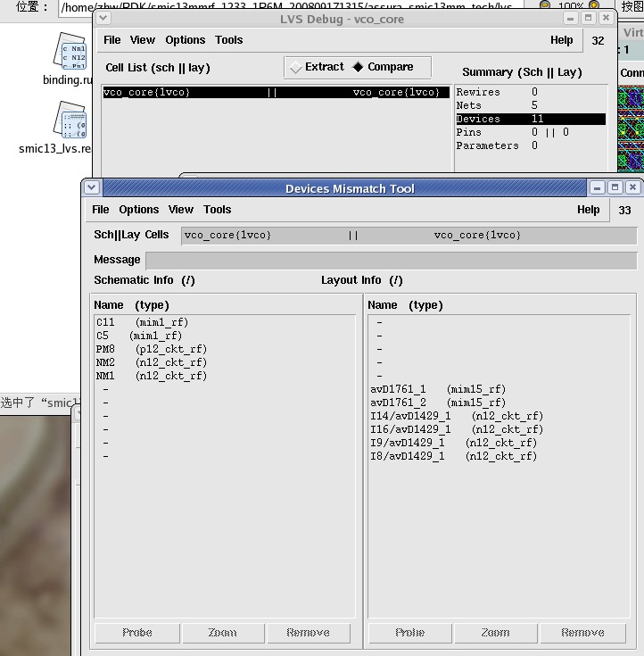Minimize the LVS Debug window
Viewport: 644px width, 656px height.
[x=570, y=18]
